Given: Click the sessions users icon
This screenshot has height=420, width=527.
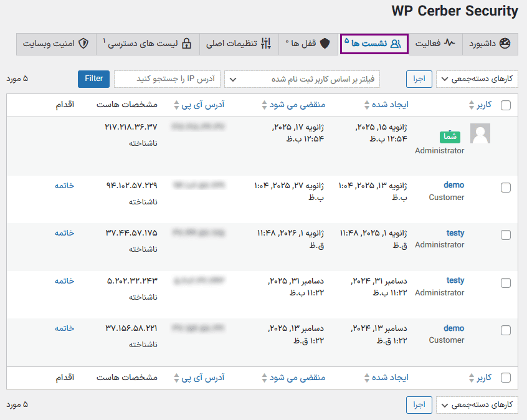Looking at the screenshot, I should [396, 44].
